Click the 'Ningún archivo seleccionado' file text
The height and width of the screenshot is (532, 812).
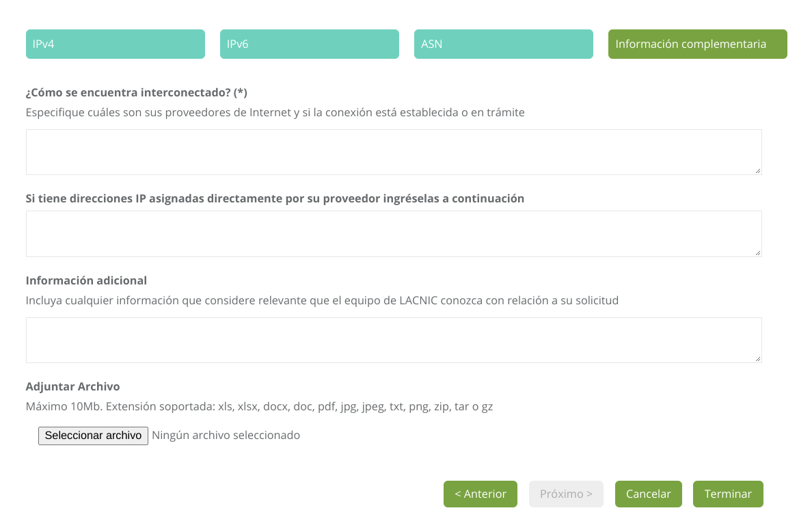point(226,436)
